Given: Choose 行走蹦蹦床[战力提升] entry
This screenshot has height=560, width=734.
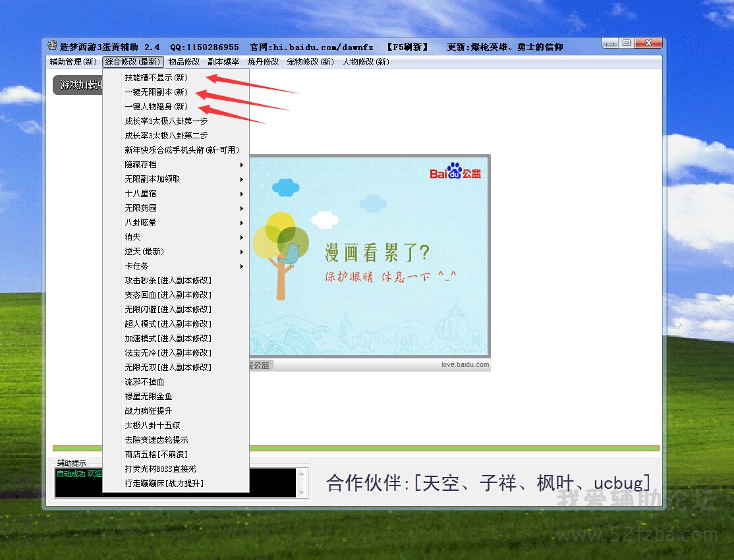Looking at the screenshot, I should (x=175, y=484).
